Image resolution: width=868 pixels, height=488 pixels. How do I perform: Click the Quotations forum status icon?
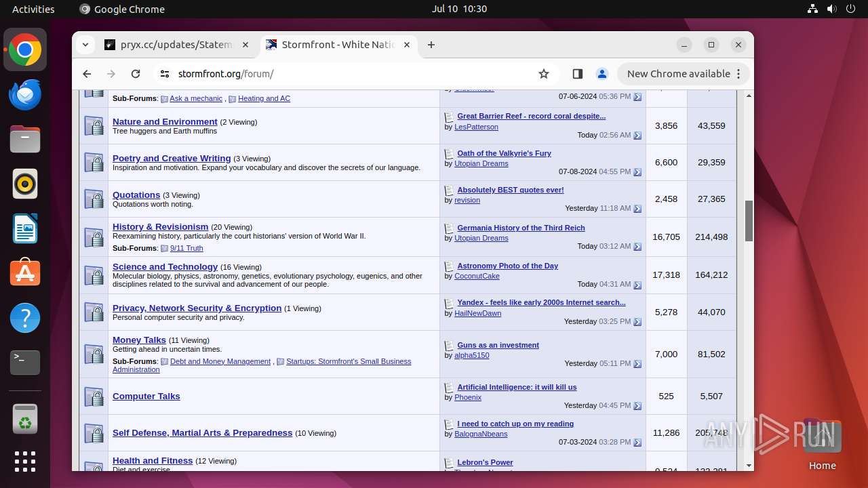click(x=94, y=199)
